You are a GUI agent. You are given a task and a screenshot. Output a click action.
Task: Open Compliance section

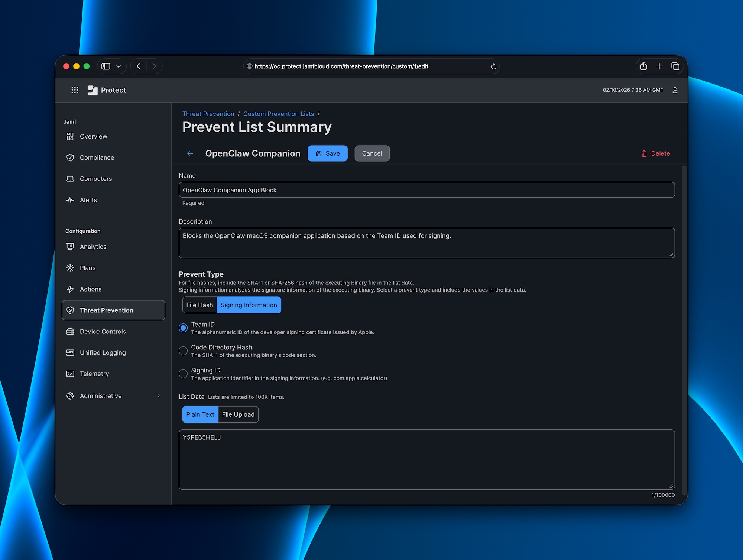pos(113,157)
